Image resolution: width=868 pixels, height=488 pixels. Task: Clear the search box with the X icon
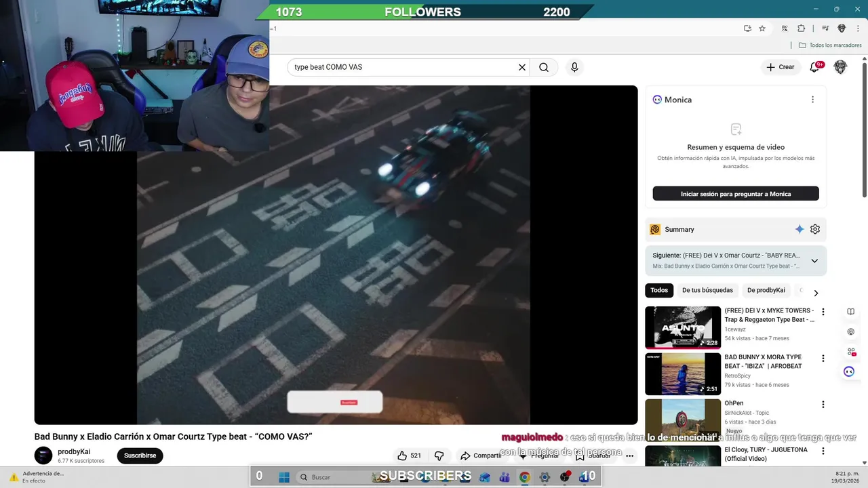point(522,67)
